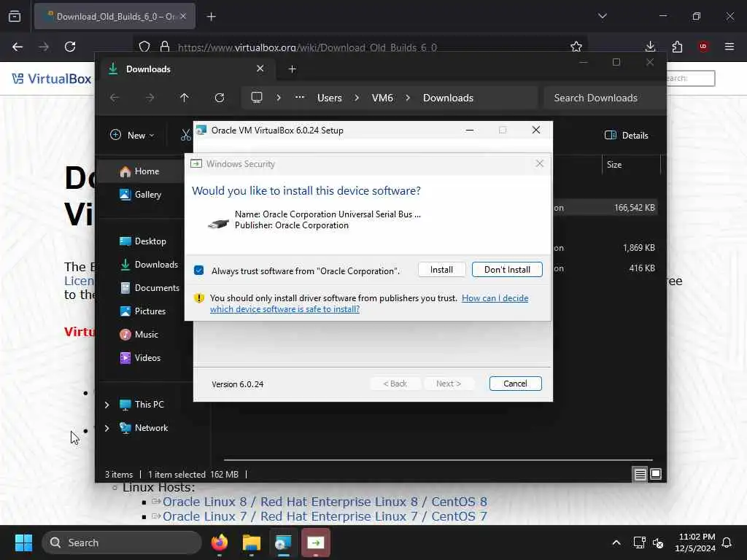Click the VirtualBox site logo
Image resolution: width=747 pixels, height=560 pixels.
point(52,79)
